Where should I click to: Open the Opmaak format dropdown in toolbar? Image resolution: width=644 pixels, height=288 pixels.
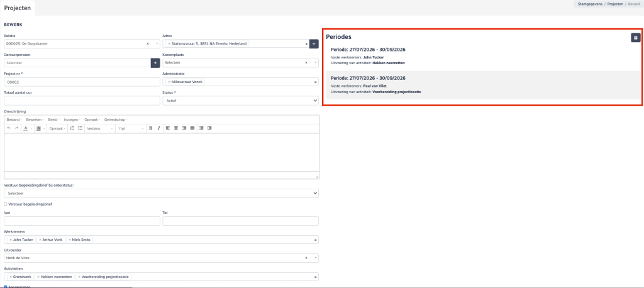pyautogui.click(x=57, y=128)
